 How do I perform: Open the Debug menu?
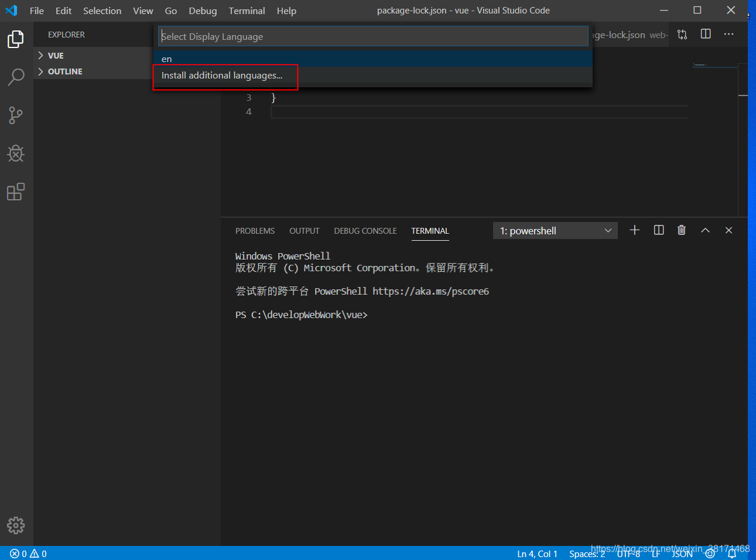[203, 11]
